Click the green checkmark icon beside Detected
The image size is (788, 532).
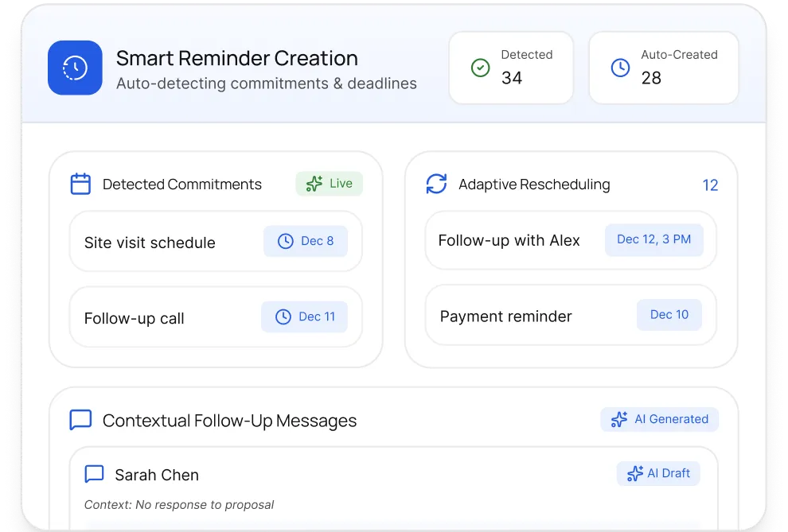click(481, 68)
